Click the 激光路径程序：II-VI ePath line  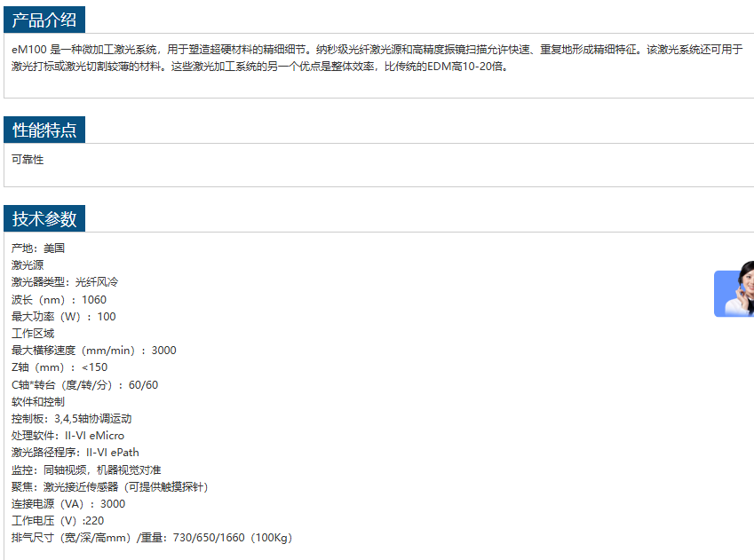pyautogui.click(x=75, y=453)
